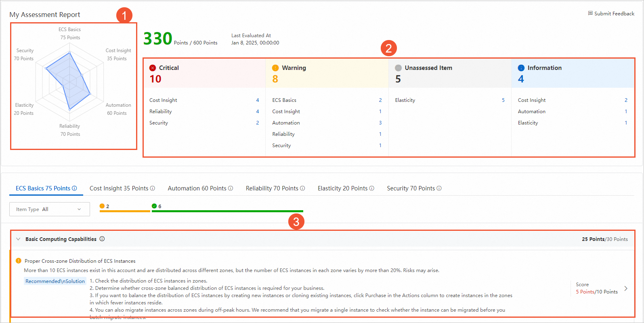Click the Submit Feedback icon
The image size is (644, 323).
click(x=590, y=13)
